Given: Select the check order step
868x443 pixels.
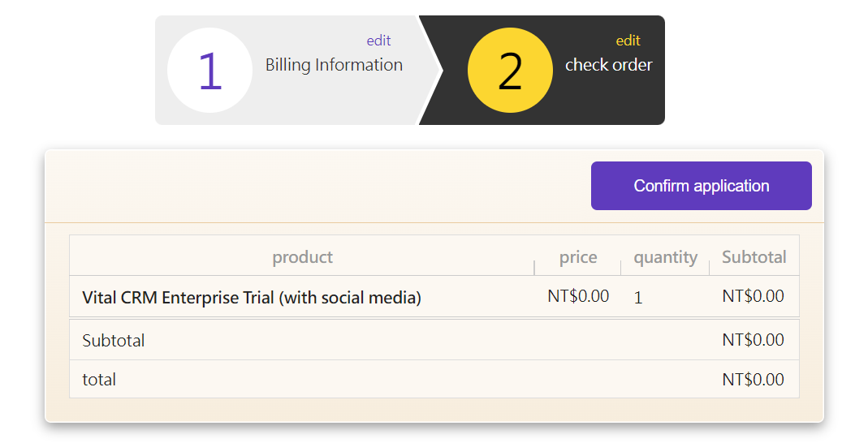Looking at the screenshot, I should click(x=608, y=65).
